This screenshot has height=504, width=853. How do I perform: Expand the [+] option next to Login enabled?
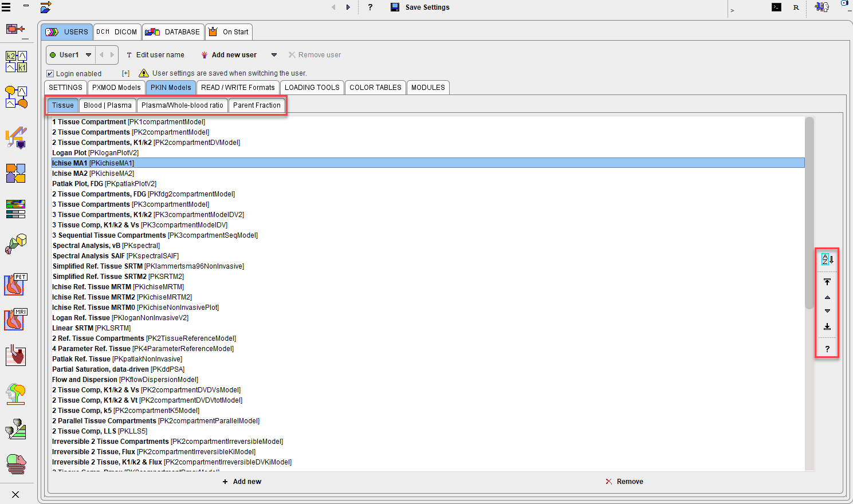tap(125, 73)
